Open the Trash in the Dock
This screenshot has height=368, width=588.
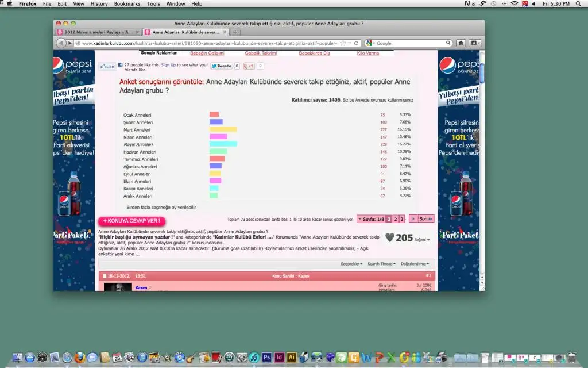click(x=572, y=358)
